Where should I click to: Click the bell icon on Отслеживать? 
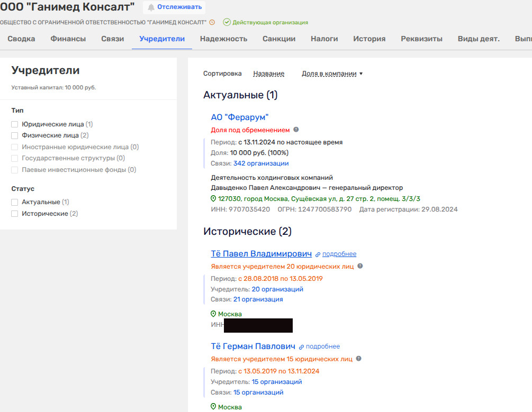(151, 7)
